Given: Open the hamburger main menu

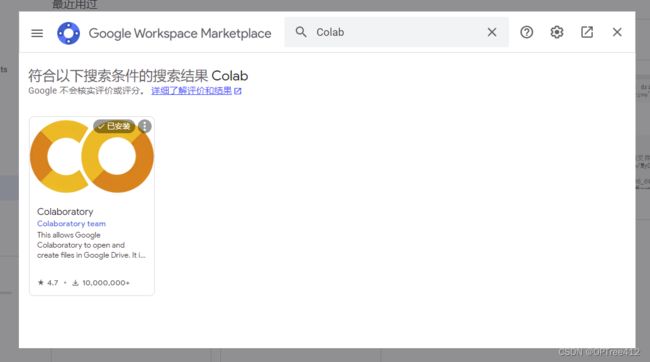Looking at the screenshot, I should coord(37,33).
